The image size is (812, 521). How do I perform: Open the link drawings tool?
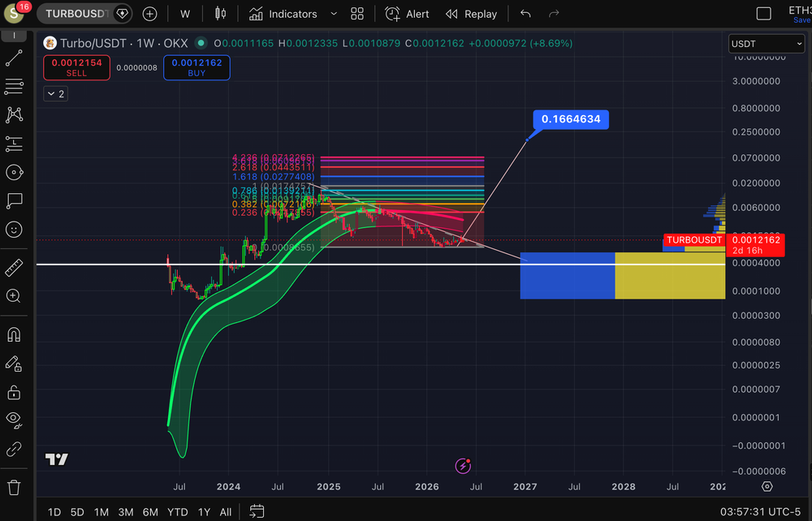coord(14,449)
